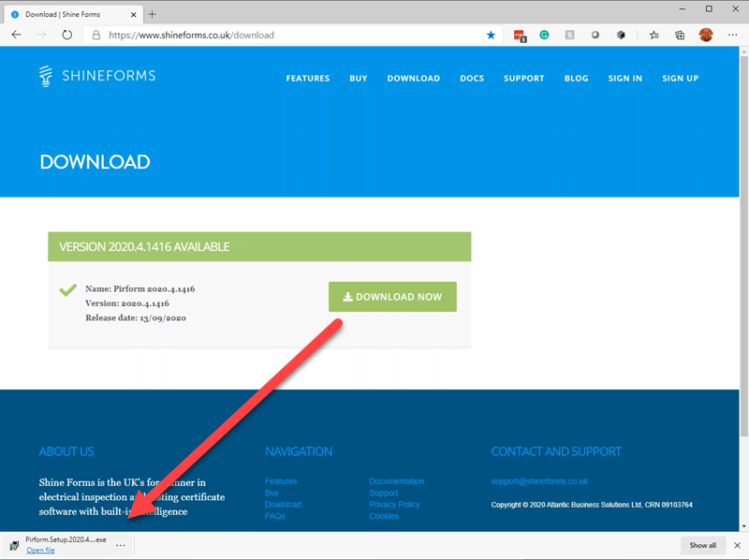Open the support@shineforms.co.uk email link

[x=539, y=481]
